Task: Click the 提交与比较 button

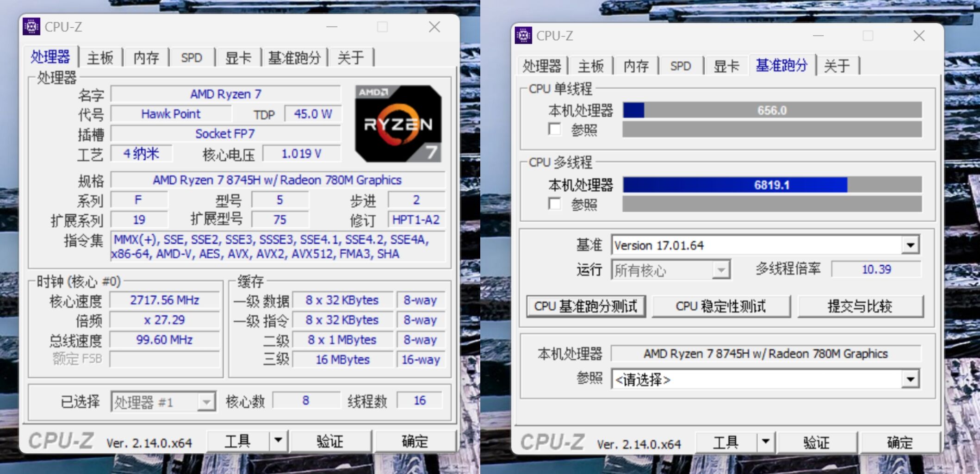Action: point(860,306)
